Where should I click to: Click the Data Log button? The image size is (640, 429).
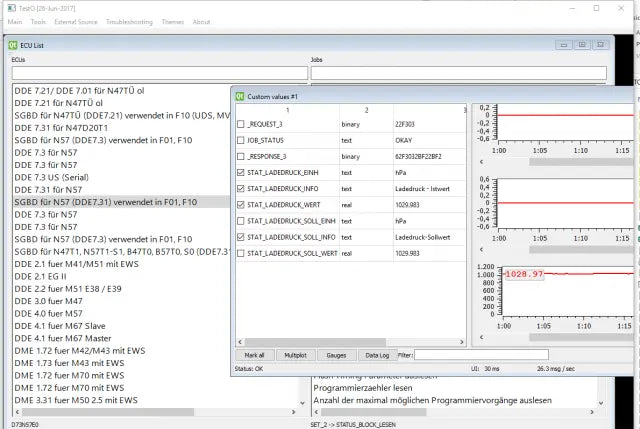[x=376, y=354]
